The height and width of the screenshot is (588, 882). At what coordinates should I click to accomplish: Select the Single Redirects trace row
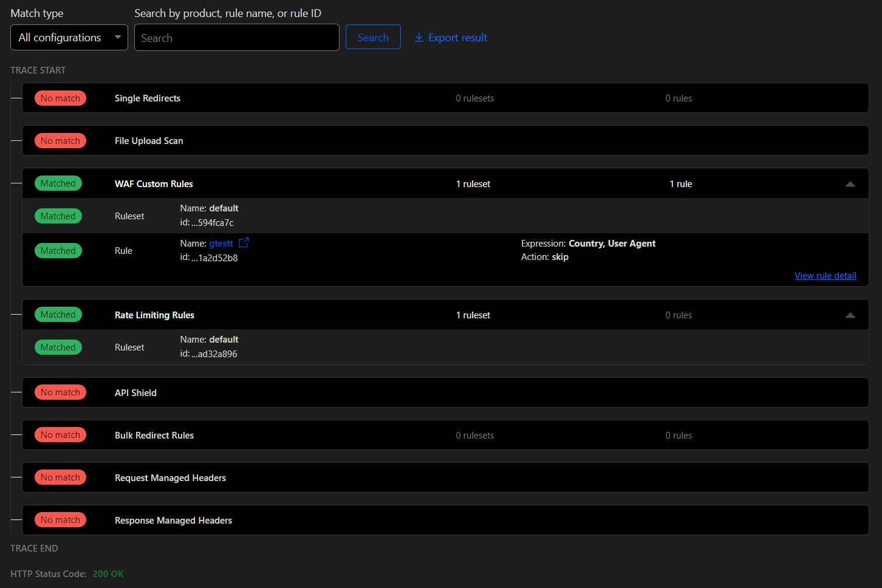click(x=445, y=98)
